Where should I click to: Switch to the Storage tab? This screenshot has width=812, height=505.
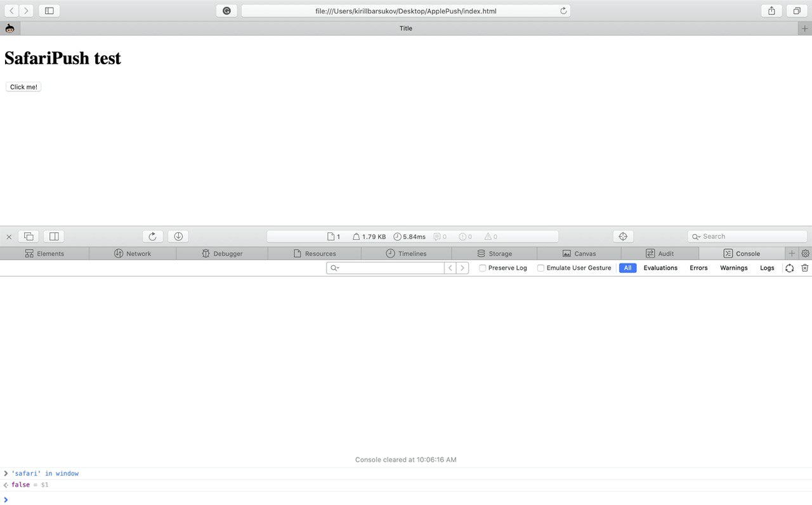[494, 253]
